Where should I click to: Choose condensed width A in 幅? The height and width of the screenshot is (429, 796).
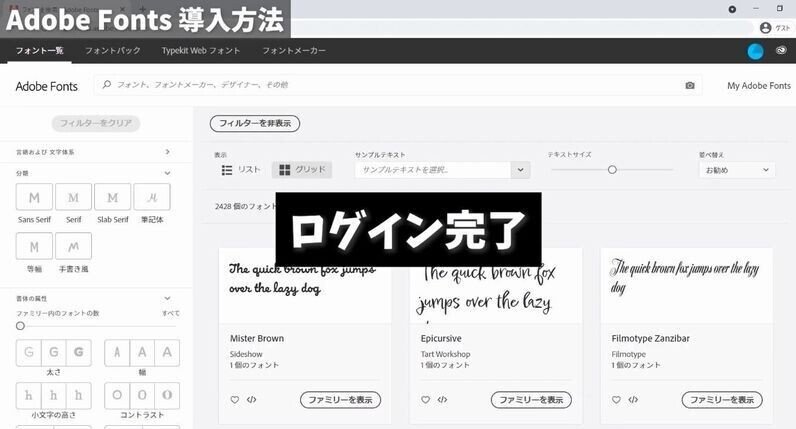(117, 352)
